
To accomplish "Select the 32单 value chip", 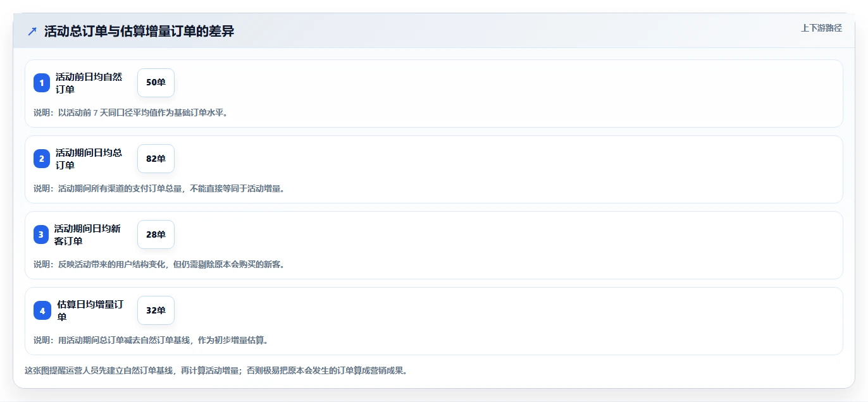I will tap(156, 310).
